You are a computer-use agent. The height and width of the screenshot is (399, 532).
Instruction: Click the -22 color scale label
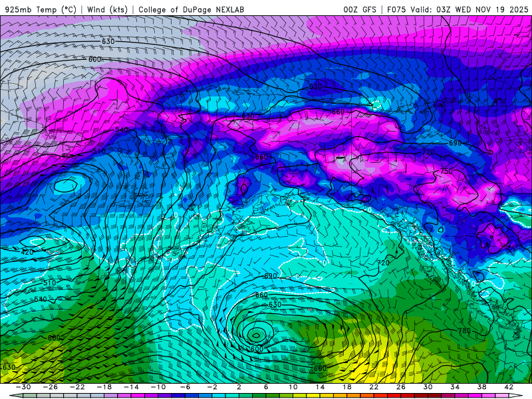(77, 387)
